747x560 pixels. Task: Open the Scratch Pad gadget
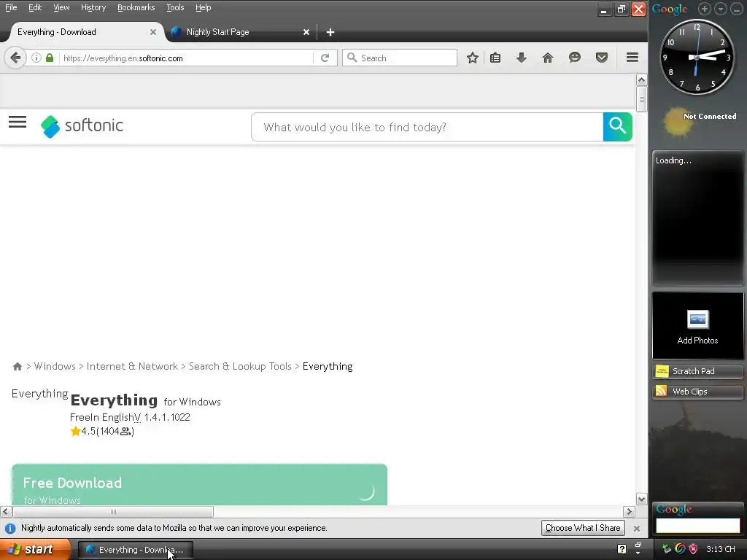click(697, 371)
